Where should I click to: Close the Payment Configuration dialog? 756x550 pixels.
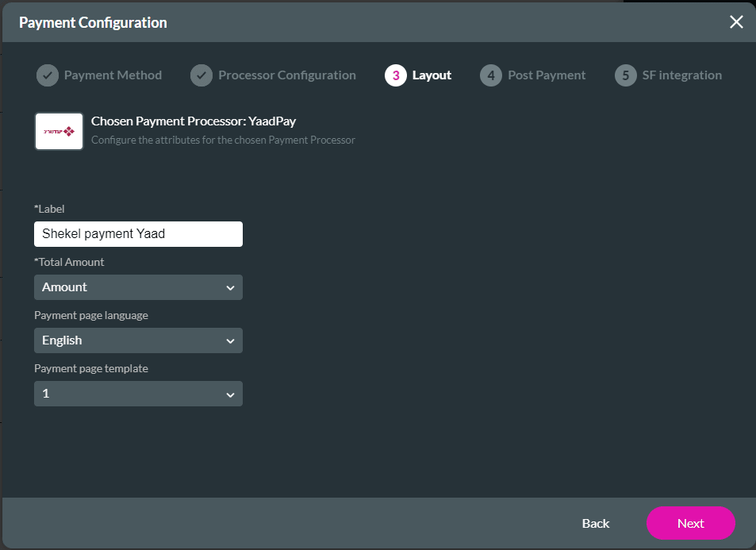coord(736,21)
